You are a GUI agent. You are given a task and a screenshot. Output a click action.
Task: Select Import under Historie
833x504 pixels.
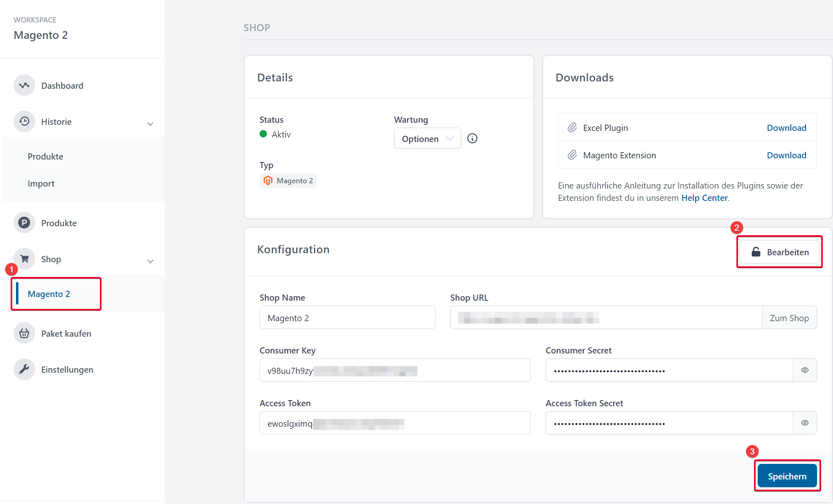[41, 183]
